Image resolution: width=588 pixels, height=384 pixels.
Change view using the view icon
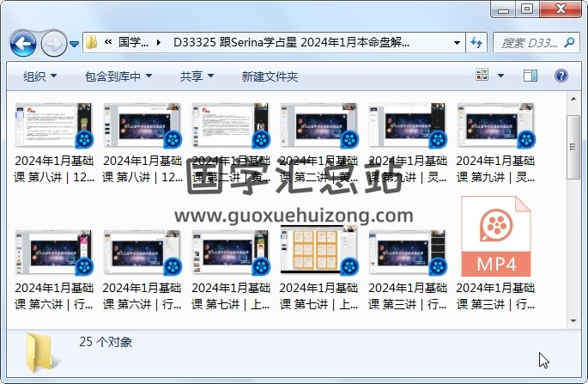(482, 75)
